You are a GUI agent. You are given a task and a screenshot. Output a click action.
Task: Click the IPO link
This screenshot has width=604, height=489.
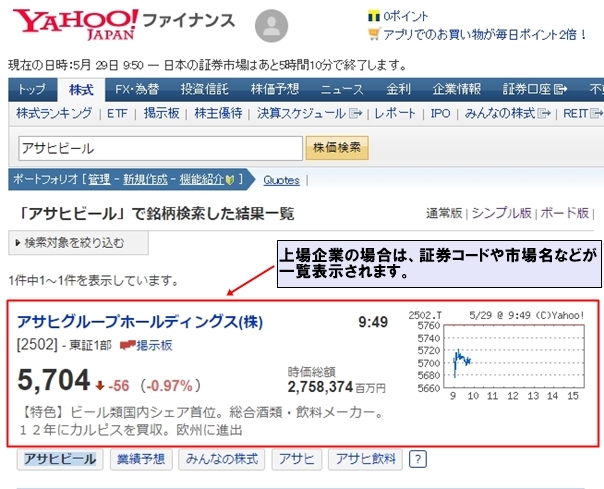pyautogui.click(x=441, y=114)
